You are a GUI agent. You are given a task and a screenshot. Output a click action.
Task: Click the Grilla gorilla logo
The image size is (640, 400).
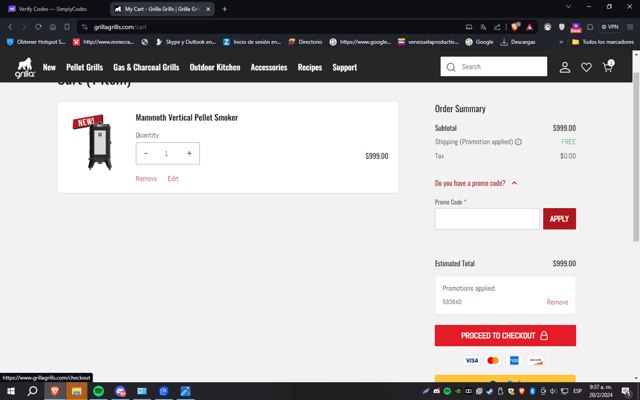click(25, 68)
